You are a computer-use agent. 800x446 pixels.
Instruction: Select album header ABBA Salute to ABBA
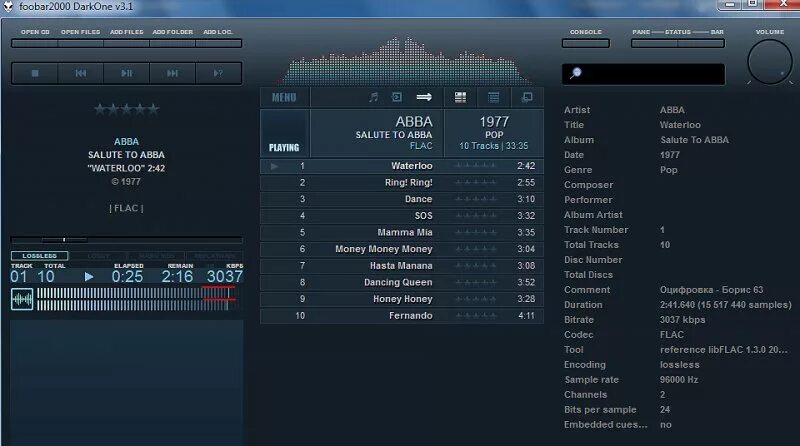coord(377,133)
